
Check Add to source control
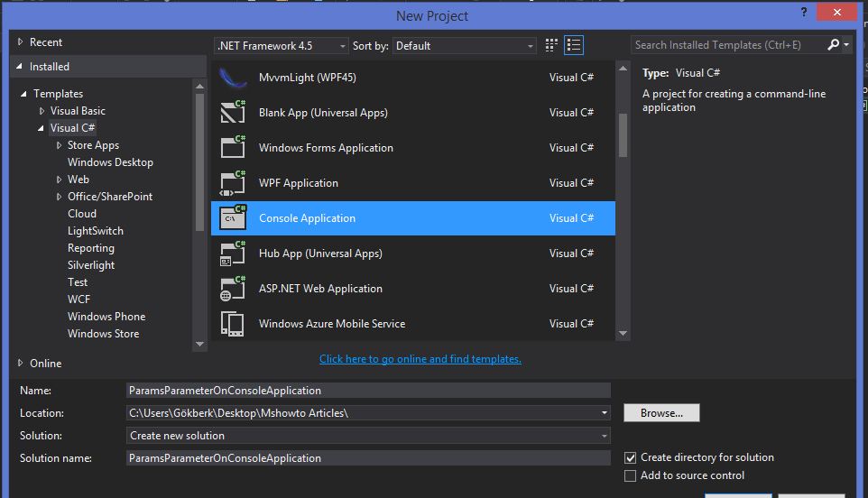[630, 475]
